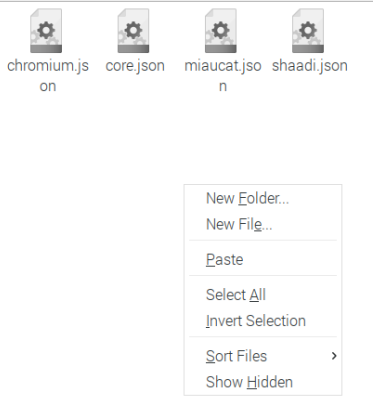This screenshot has width=373, height=415.
Task: Select the core.json file icon
Action: pyautogui.click(x=133, y=31)
